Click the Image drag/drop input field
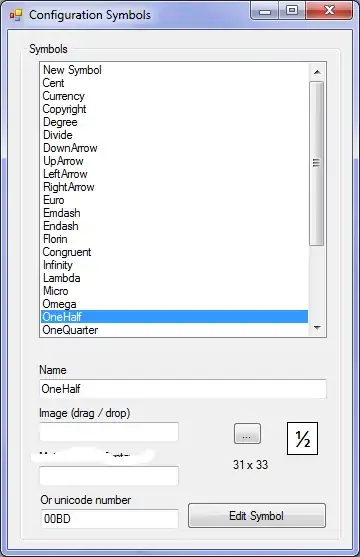360x557 pixels. [109, 432]
